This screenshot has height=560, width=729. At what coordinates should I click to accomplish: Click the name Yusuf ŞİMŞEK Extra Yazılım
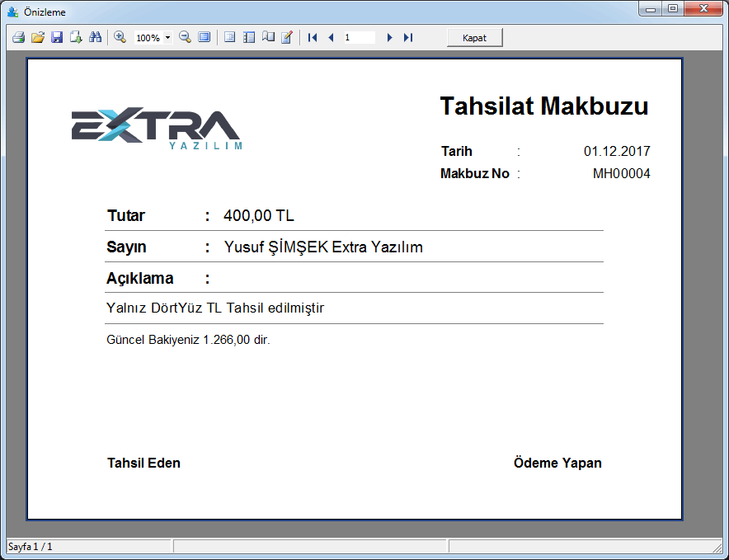tap(323, 247)
